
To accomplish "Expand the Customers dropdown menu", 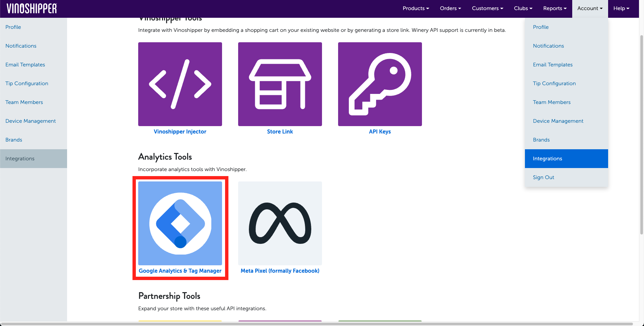I will click(487, 8).
